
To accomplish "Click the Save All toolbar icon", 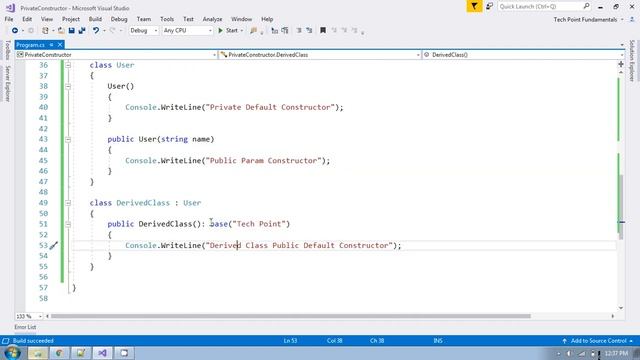I will 82,30.
